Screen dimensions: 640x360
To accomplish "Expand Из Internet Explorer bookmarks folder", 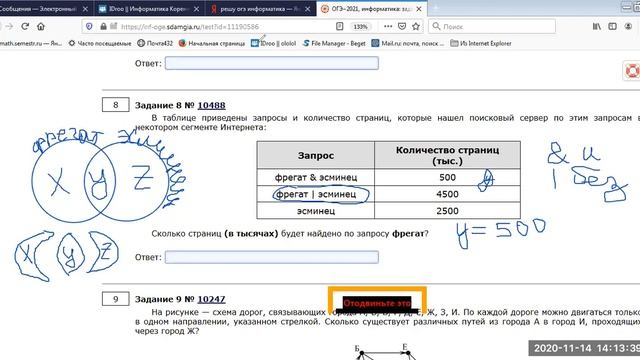I will [x=481, y=43].
